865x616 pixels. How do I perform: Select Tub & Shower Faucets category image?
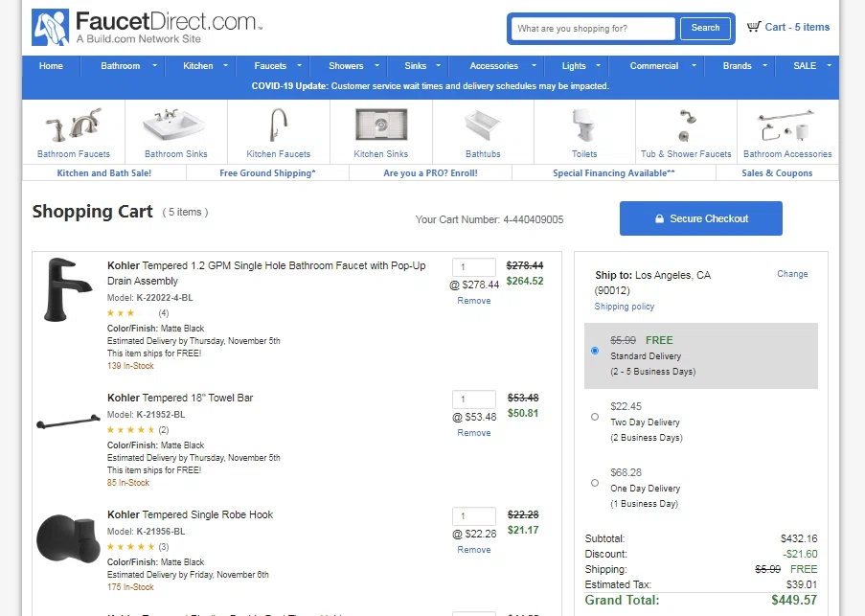[686, 125]
